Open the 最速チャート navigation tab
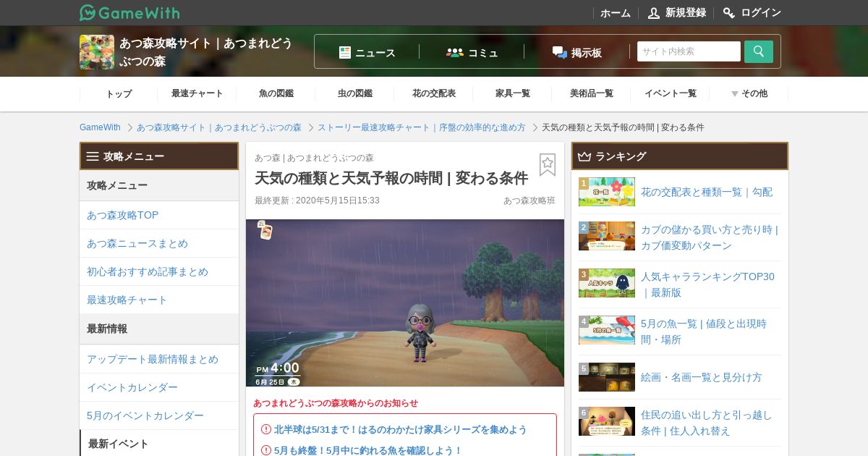 click(x=197, y=93)
